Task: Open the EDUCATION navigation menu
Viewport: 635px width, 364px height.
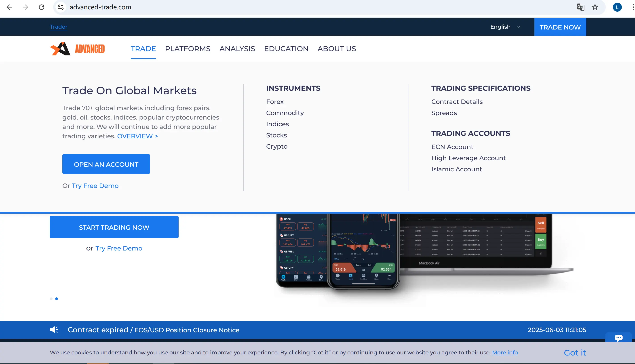Action: click(x=286, y=49)
